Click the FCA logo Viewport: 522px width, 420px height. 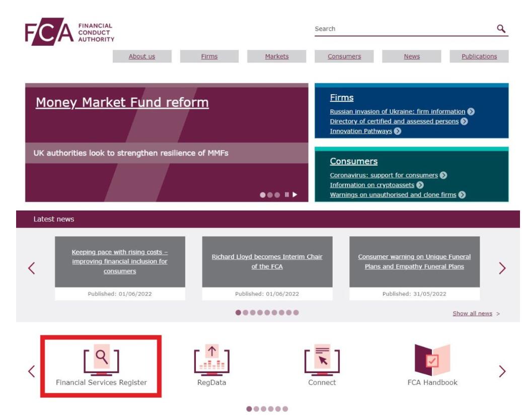[x=69, y=33]
